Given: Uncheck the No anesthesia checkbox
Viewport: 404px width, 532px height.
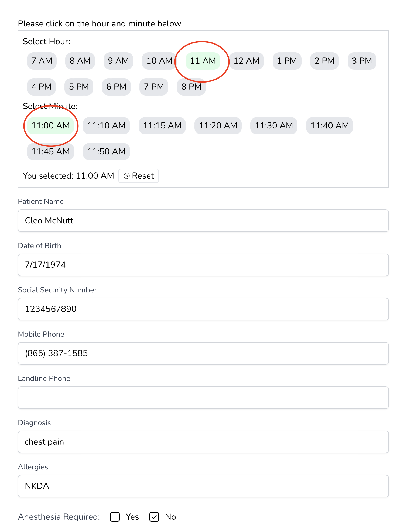Looking at the screenshot, I should [154, 517].
